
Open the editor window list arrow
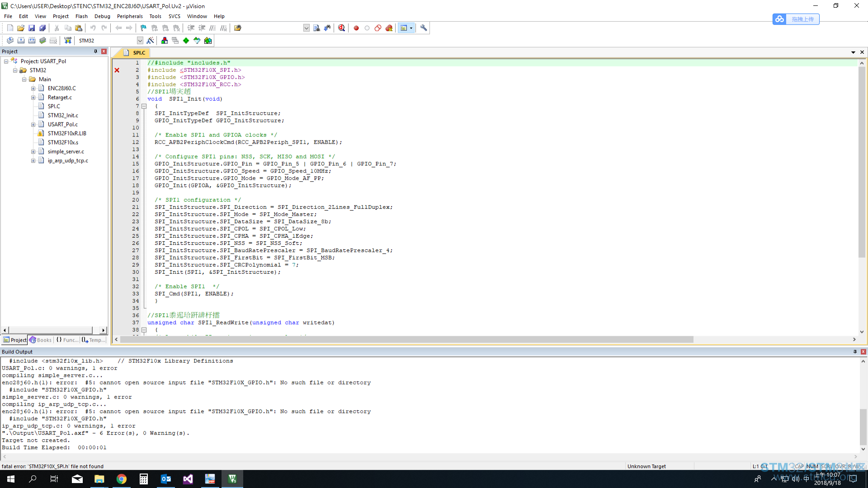tap(854, 52)
